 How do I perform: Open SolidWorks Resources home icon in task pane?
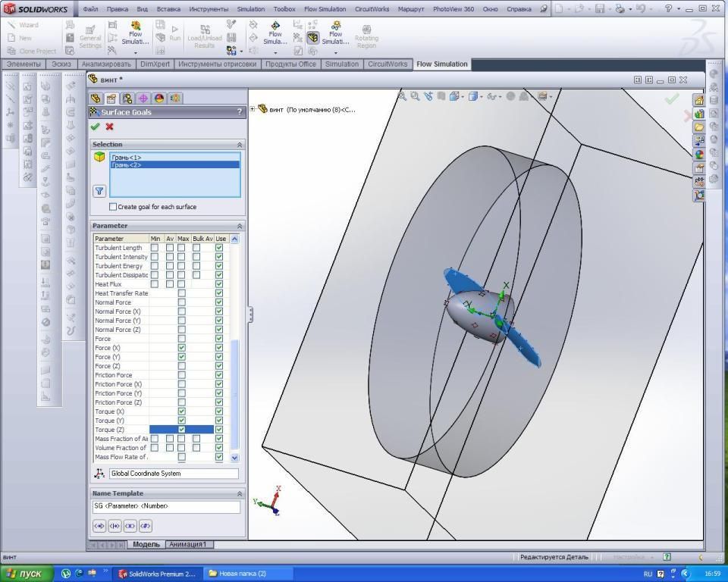tap(698, 100)
